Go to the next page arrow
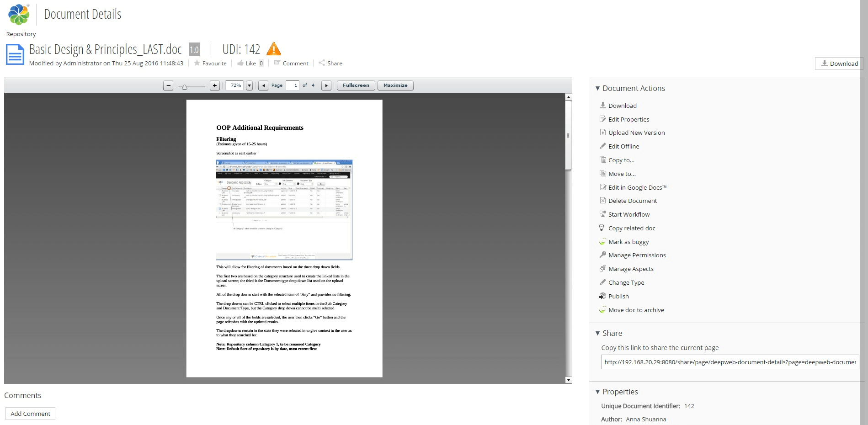The width and height of the screenshot is (868, 425). pyautogui.click(x=326, y=85)
